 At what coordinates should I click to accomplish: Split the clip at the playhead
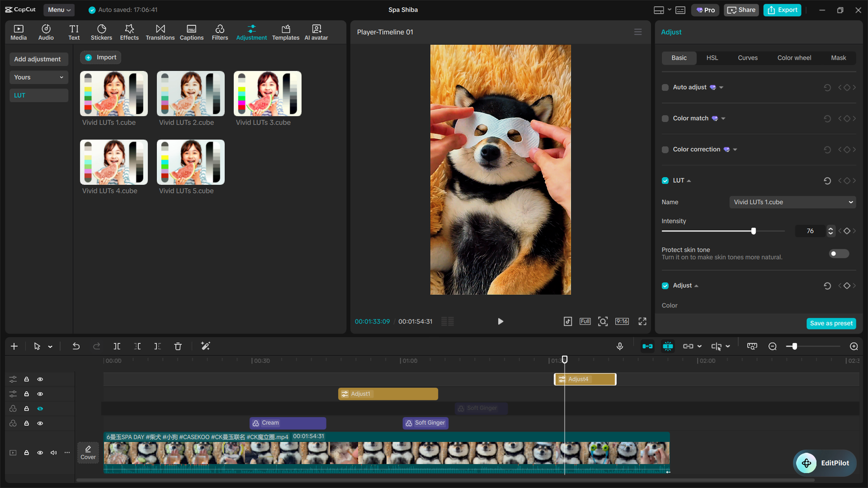tap(117, 346)
